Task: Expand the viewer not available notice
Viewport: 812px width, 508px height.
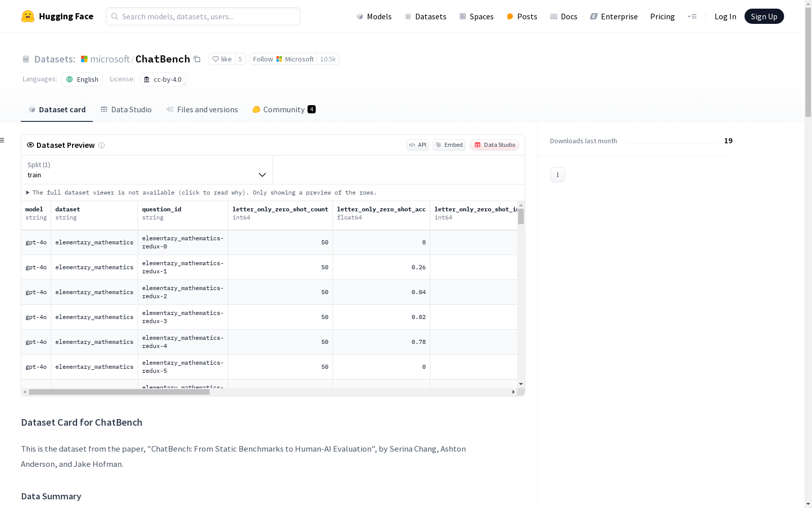Action: coord(201,193)
